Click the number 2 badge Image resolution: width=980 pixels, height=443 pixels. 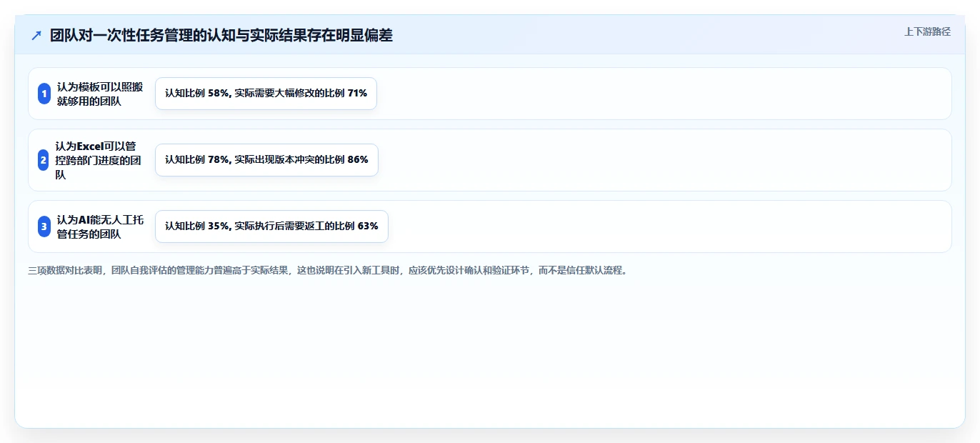(x=43, y=160)
